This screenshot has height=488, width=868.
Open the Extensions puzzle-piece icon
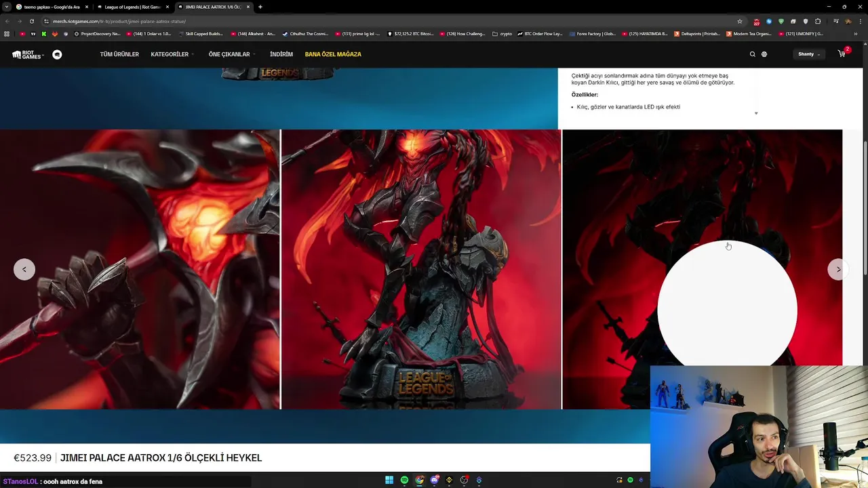[x=818, y=21]
